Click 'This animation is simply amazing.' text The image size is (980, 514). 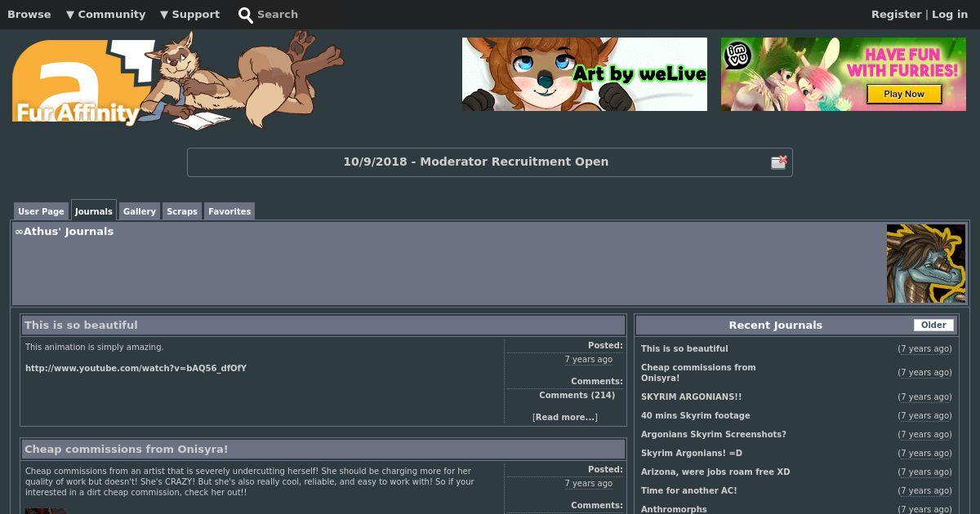pyautogui.click(x=95, y=348)
